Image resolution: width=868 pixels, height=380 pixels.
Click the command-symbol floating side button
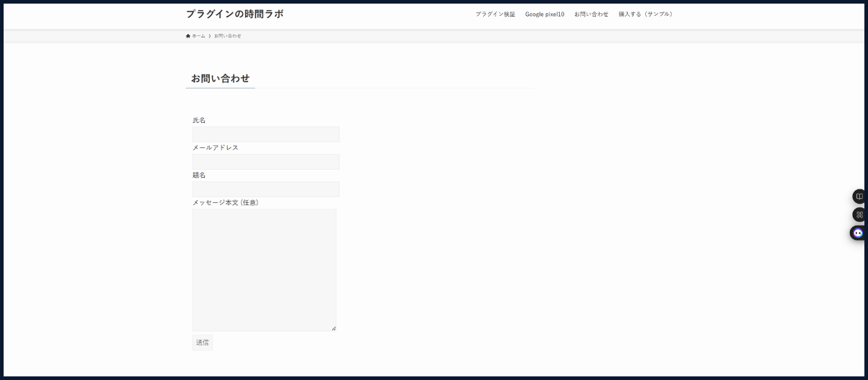[859, 215]
